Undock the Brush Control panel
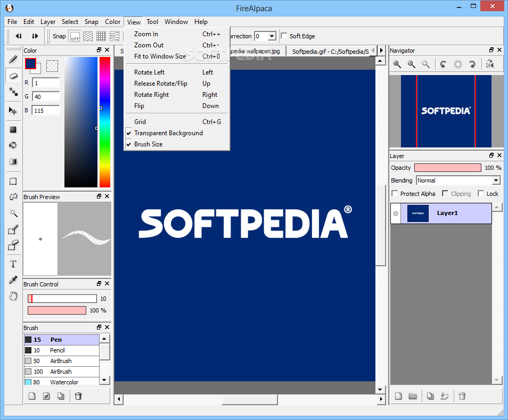This screenshot has height=420, width=508. click(99, 283)
